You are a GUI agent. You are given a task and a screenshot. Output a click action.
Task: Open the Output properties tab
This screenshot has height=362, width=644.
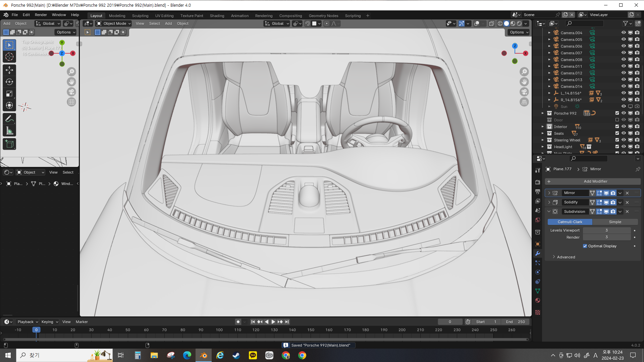(538, 192)
